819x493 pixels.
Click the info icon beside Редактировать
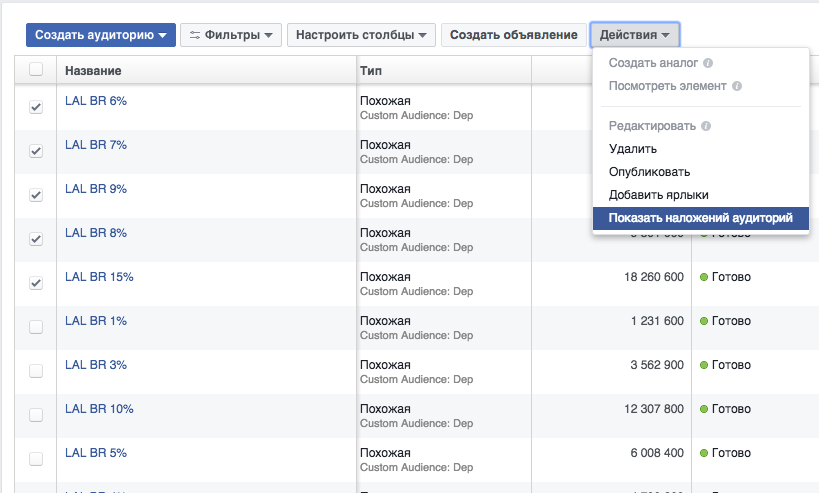706,127
